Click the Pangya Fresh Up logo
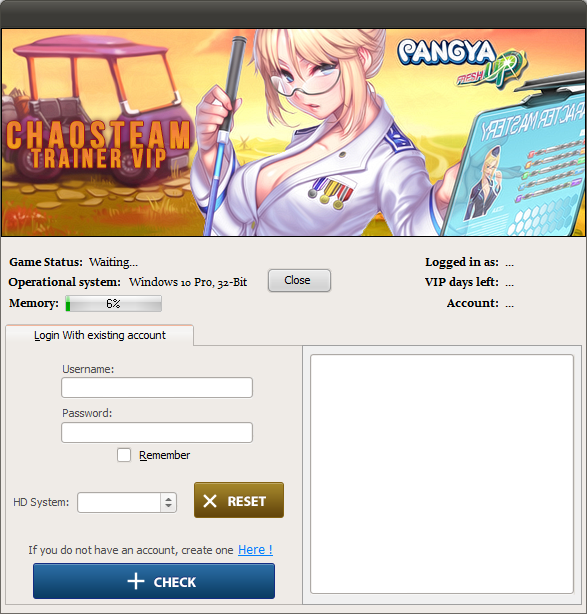The width and height of the screenshot is (587, 614). (462, 62)
